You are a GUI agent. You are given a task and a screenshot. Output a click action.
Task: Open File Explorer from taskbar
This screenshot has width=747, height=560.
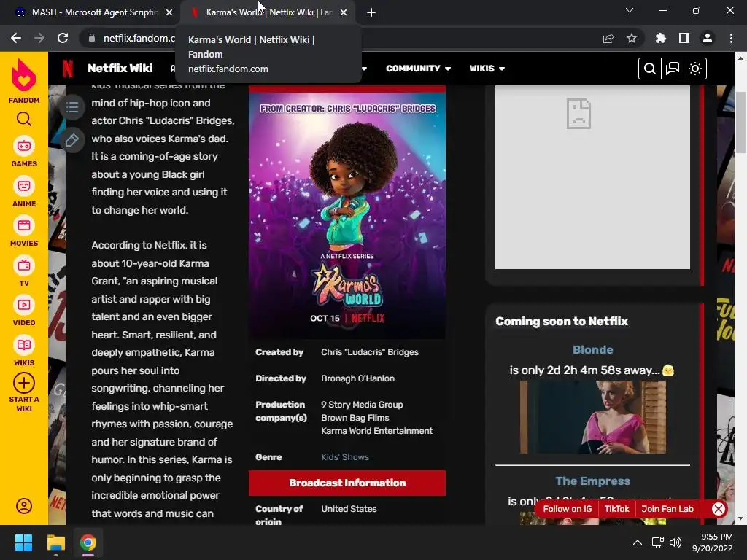55,542
